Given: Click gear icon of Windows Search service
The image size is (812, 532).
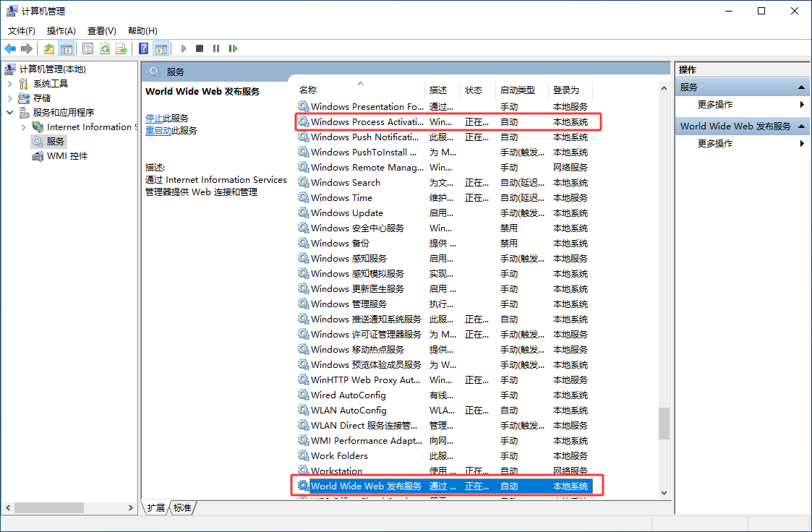Looking at the screenshot, I should 304,182.
